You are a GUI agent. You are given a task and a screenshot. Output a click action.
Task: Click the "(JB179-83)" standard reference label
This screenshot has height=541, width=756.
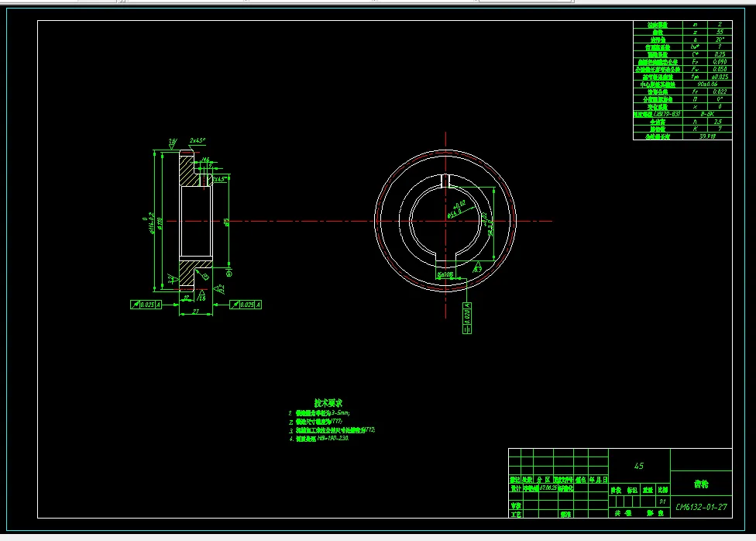pyautogui.click(x=667, y=114)
